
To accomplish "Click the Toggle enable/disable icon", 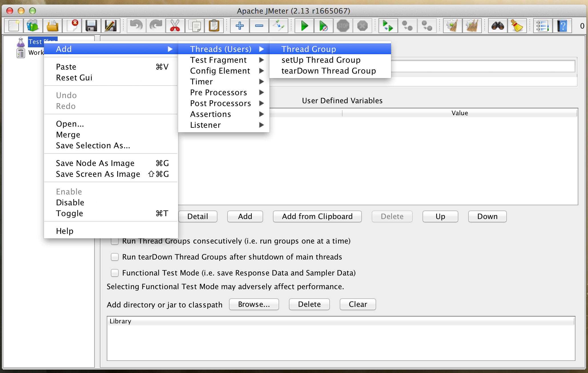I will point(278,26).
